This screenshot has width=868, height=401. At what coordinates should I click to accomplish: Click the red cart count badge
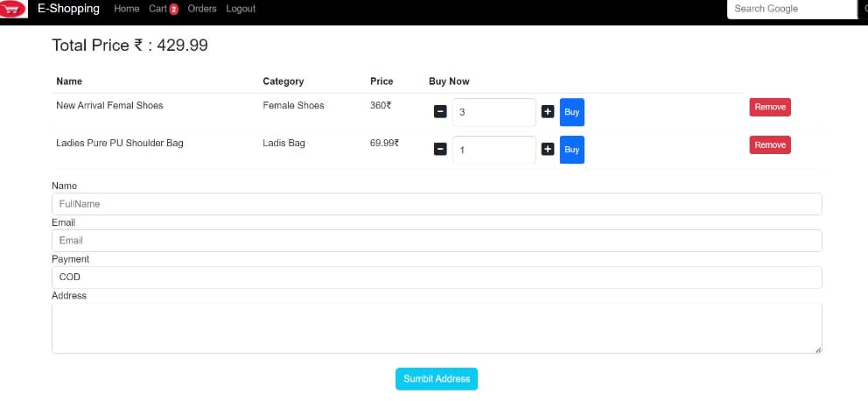pos(173,10)
